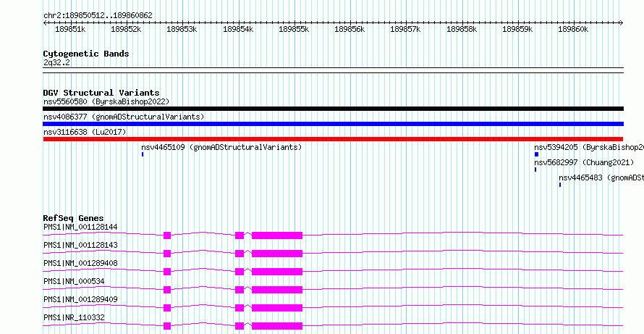The image size is (644, 334).
Task: Click the leftmost small exon of NR_110332
Action: click(x=166, y=326)
